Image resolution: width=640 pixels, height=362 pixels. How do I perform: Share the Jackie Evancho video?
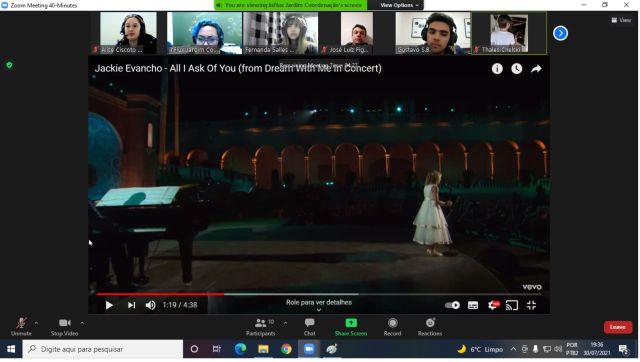click(x=536, y=69)
